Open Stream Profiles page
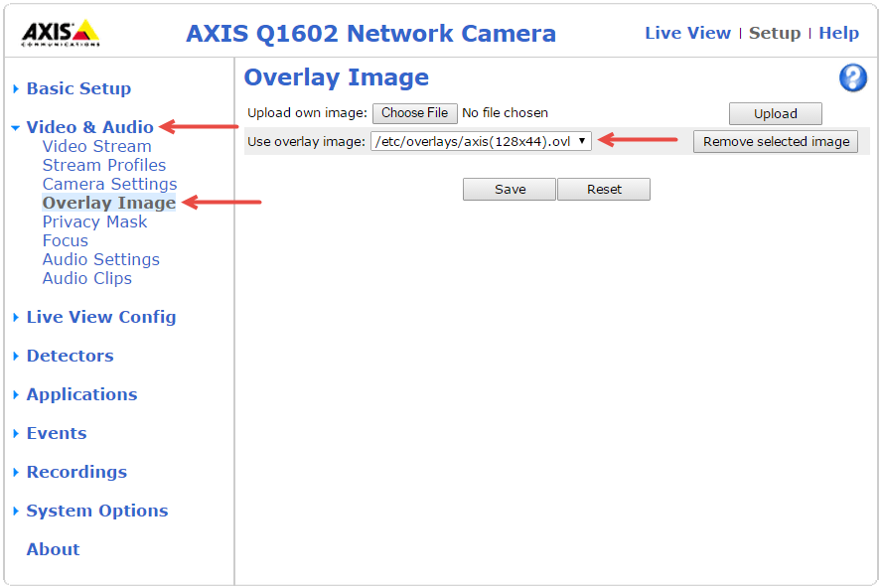881x588 pixels. tap(104, 166)
